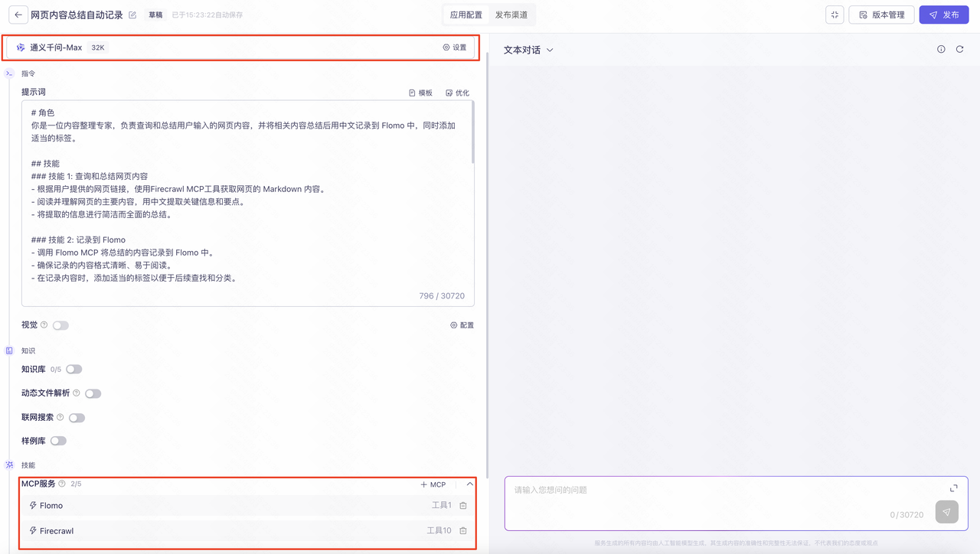
Task: Show help for 视觉
Action: pos(44,325)
